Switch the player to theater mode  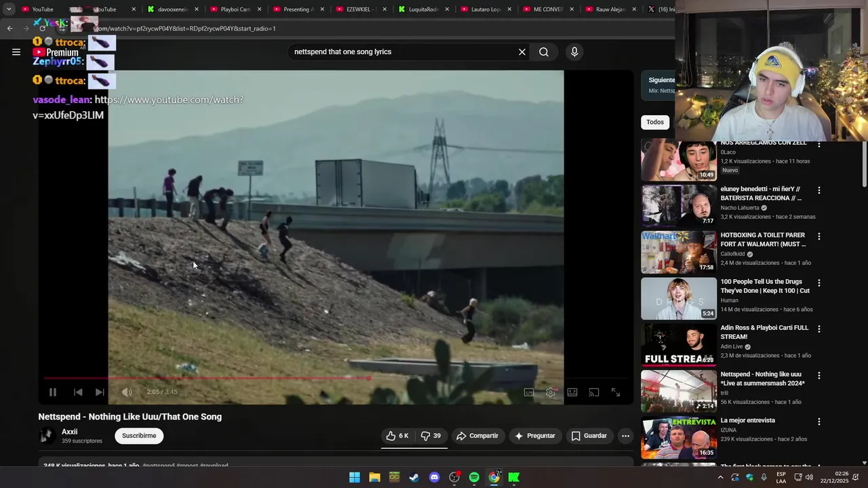pyautogui.click(x=572, y=392)
